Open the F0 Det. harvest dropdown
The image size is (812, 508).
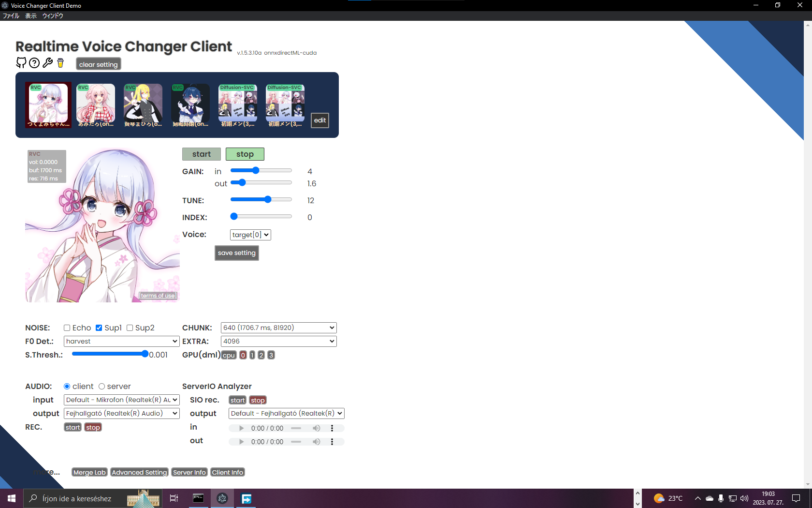[x=121, y=341]
